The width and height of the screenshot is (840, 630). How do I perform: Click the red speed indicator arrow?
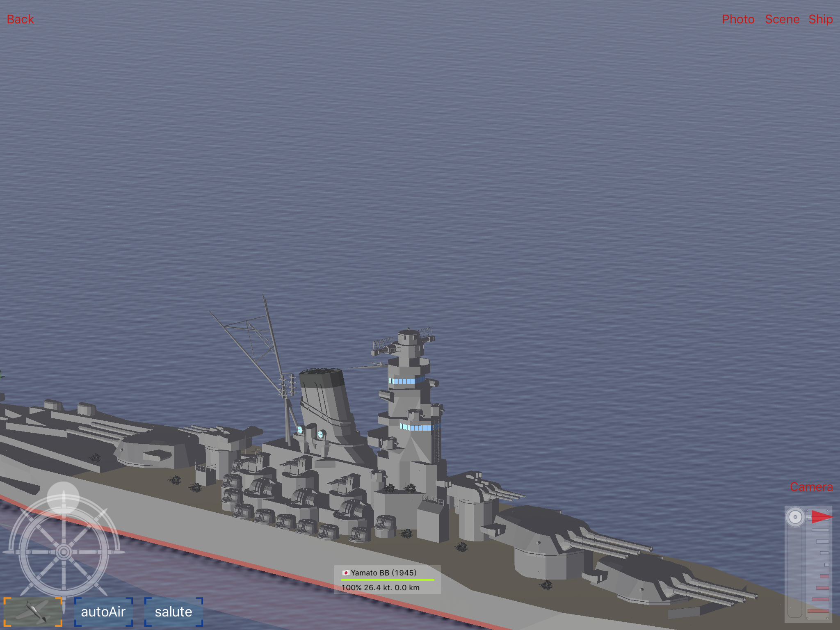(822, 517)
